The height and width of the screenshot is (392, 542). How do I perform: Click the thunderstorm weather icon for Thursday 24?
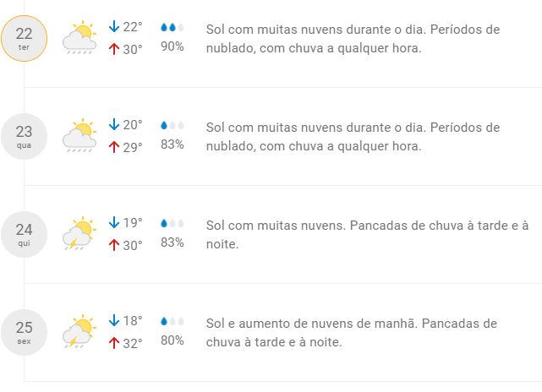click(79, 234)
